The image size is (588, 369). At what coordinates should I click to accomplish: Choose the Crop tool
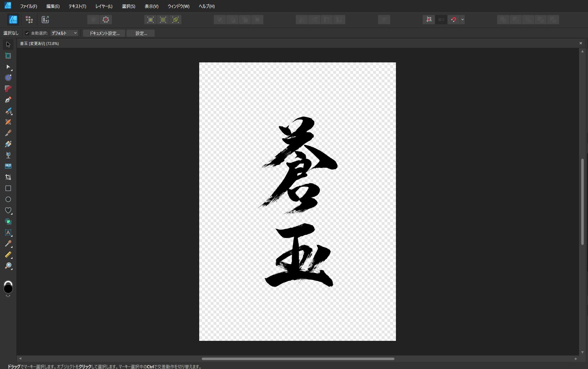click(x=8, y=177)
